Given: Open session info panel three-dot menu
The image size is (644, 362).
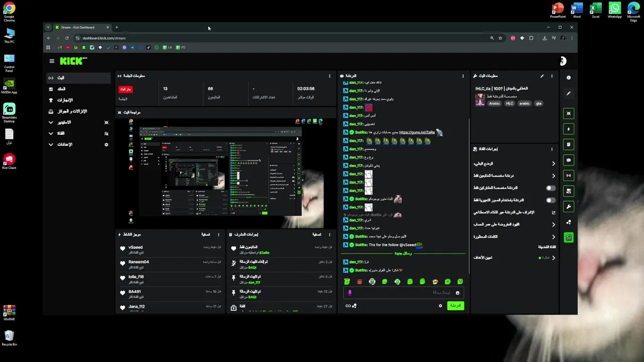Looking at the screenshot, I should coord(330,76).
